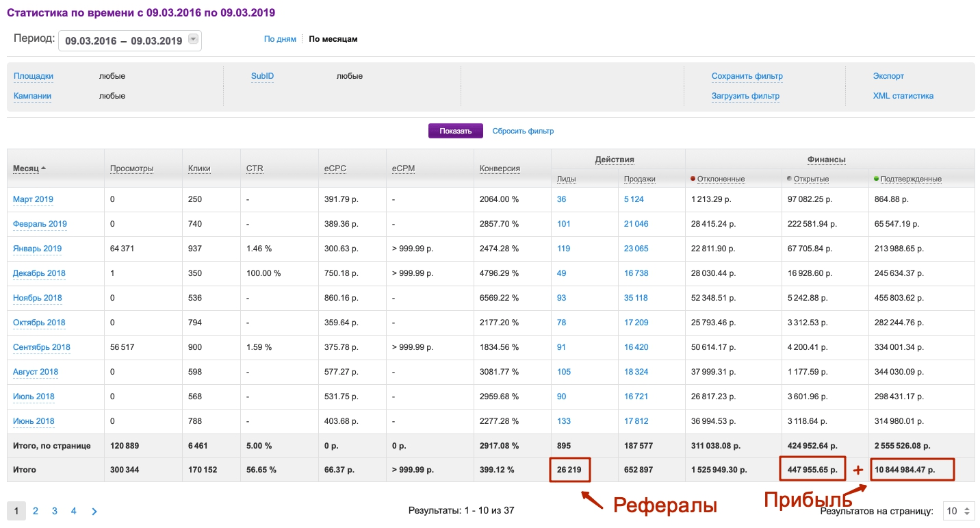Open the Февраль 2019 month link

pyautogui.click(x=40, y=224)
